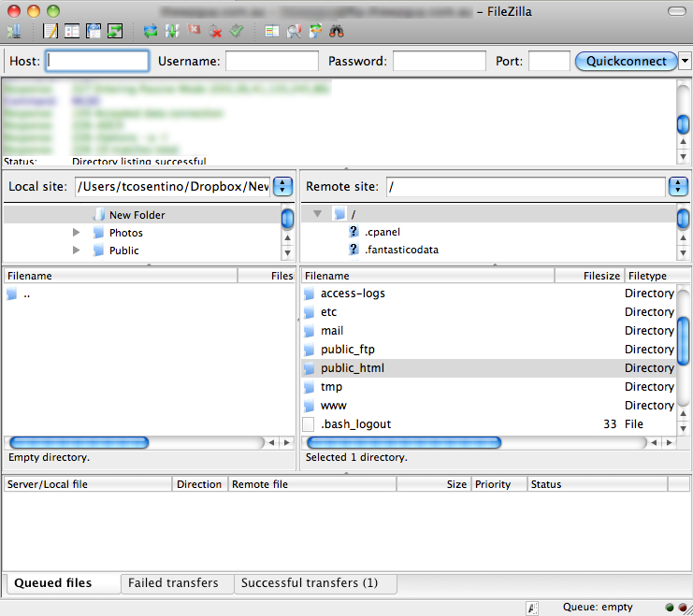Select the access-logs directory

tap(488, 294)
